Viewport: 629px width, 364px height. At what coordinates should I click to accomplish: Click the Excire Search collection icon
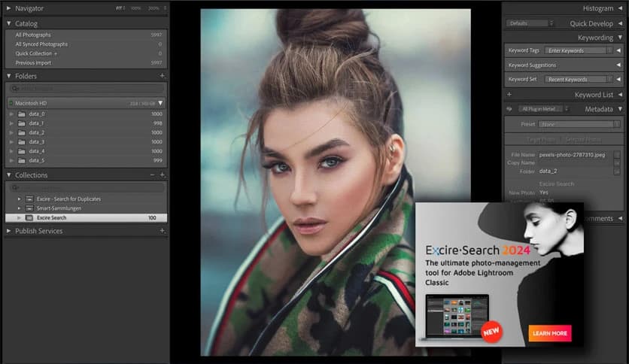click(29, 217)
